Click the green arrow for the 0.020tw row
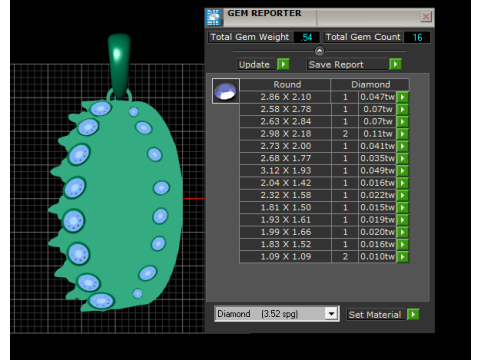 coord(403,232)
